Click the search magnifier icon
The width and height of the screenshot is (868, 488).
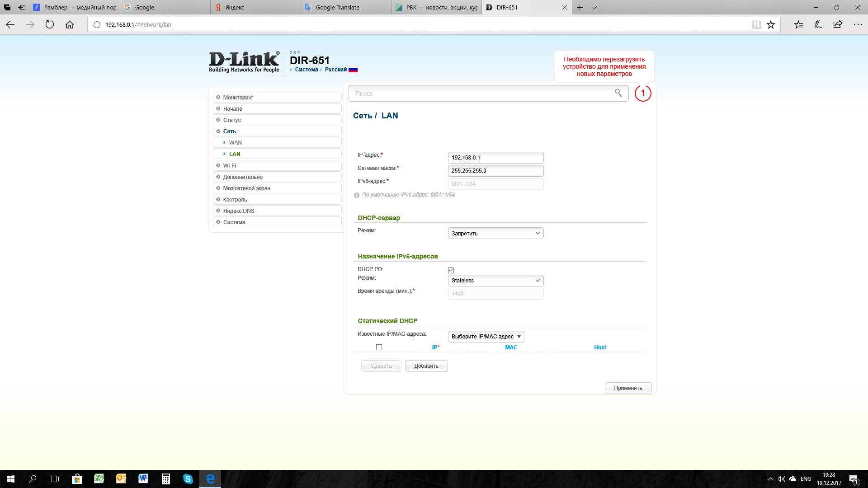point(618,93)
